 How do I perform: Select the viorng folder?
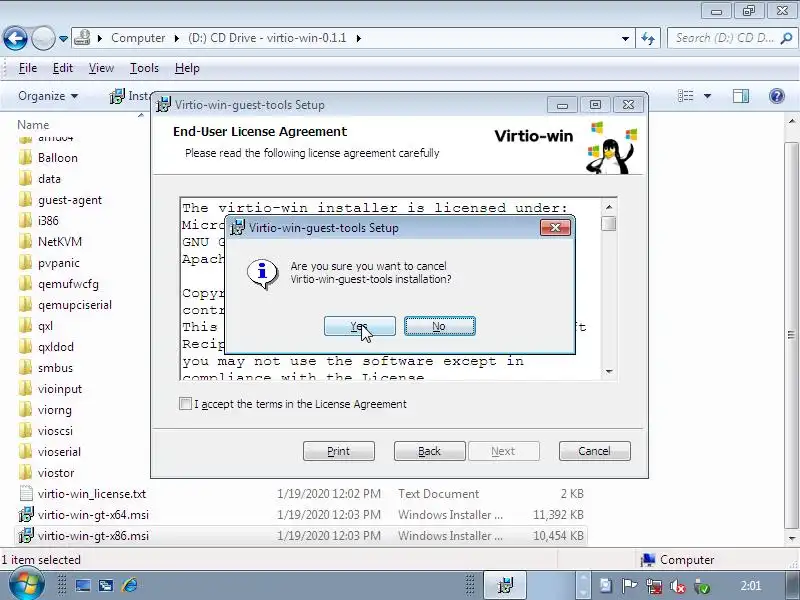(x=55, y=410)
